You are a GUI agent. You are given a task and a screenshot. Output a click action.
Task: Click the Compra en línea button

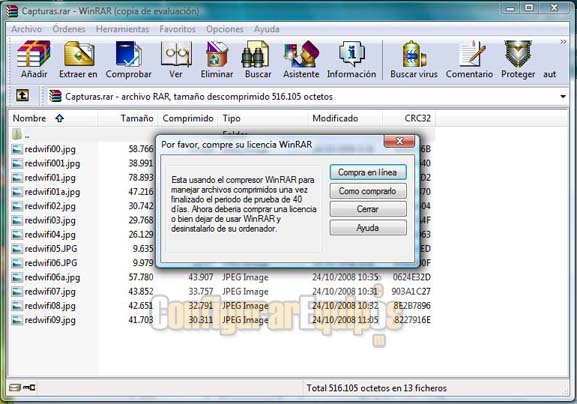pos(368,172)
